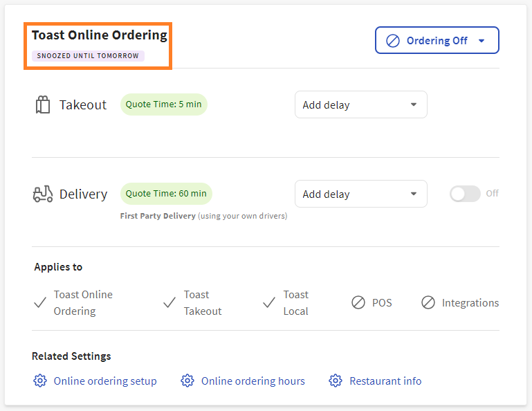
Task: Click checkmark next to Toast Takeout
Action: click(x=169, y=303)
